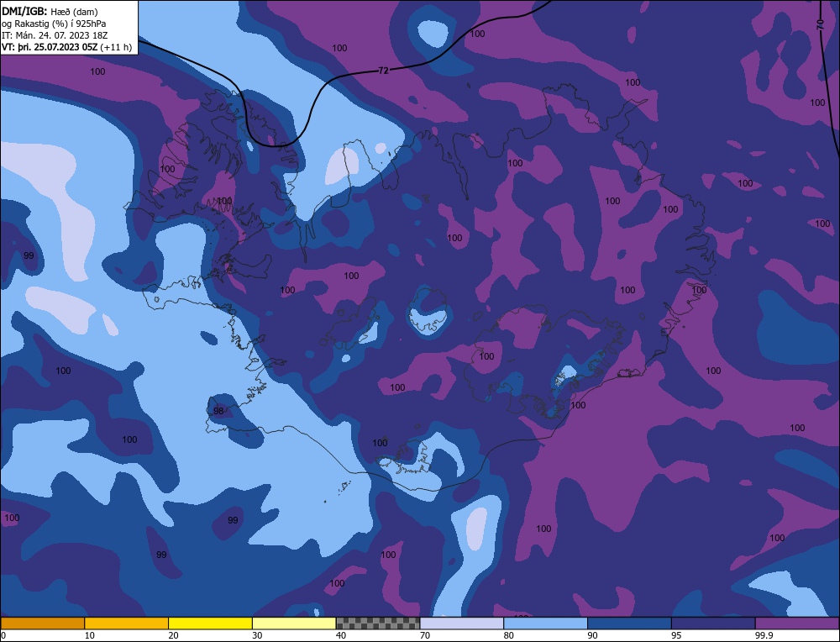Click the legend tick label '20'
This screenshot has width=840, height=642.
tap(173, 635)
